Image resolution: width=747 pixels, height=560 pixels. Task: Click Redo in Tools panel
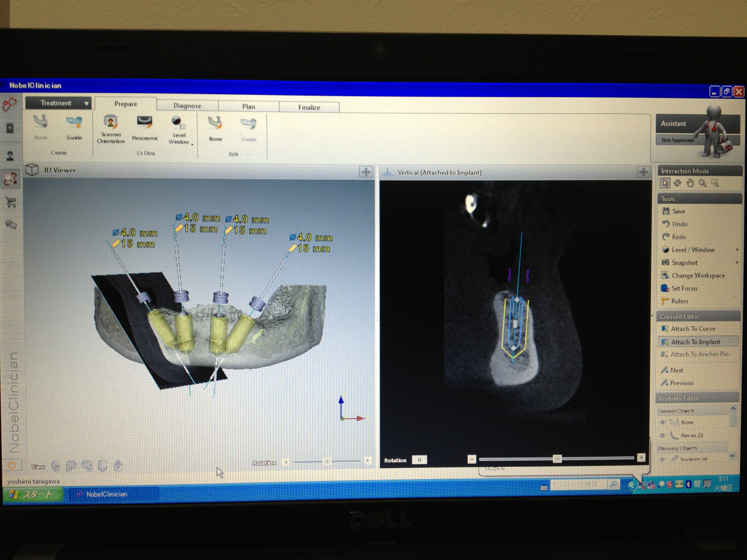pos(674,237)
